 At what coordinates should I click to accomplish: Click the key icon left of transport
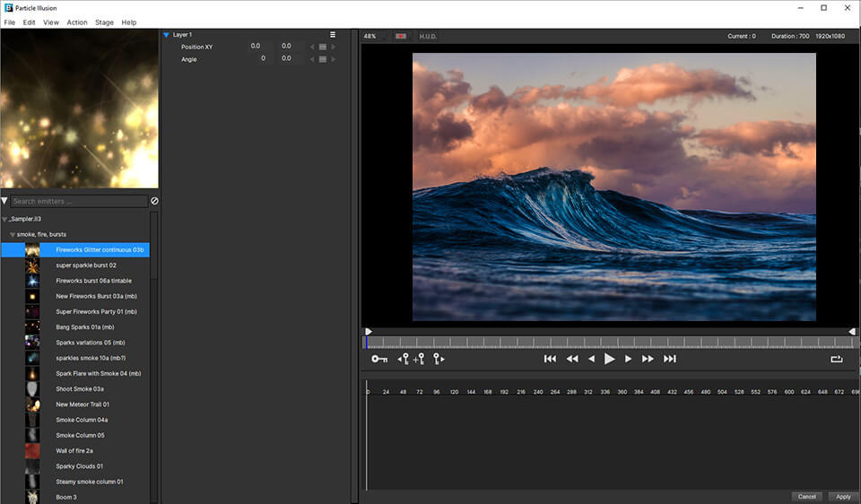(x=379, y=359)
